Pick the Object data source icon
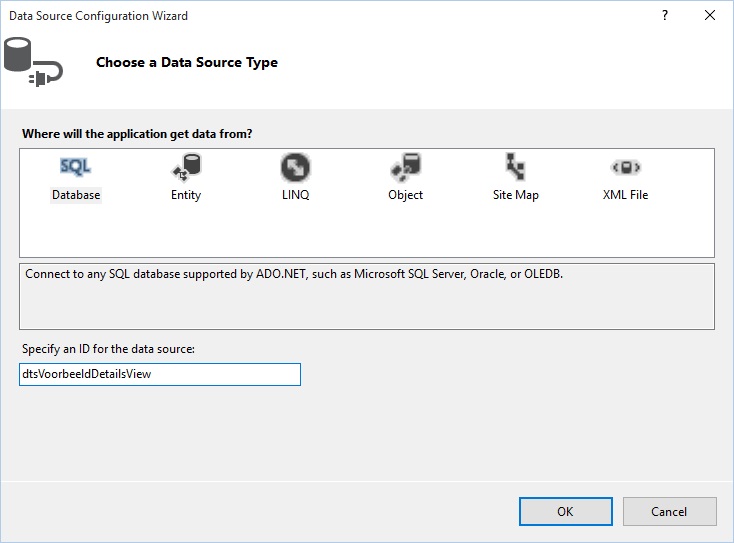 405,167
